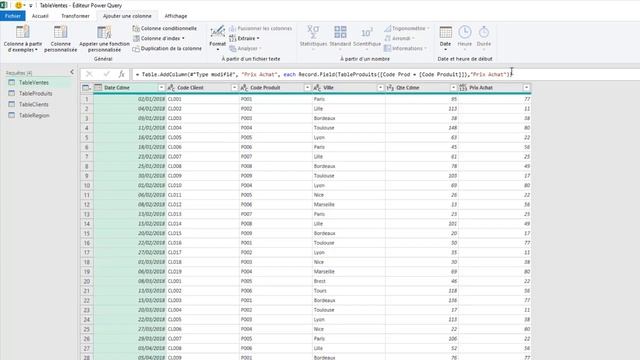
Task: Open Qte Cdme column filter
Action: click(x=453, y=88)
